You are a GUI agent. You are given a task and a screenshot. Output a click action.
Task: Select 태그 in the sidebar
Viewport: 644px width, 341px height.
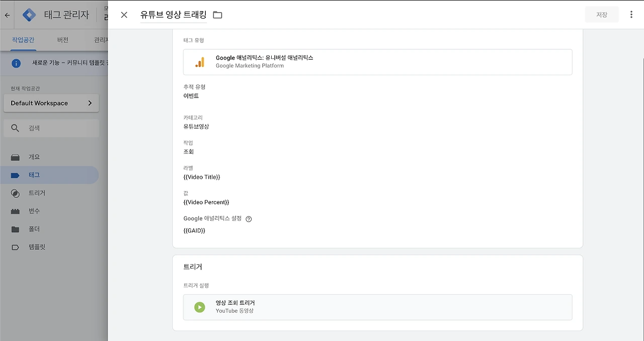pyautogui.click(x=50, y=175)
